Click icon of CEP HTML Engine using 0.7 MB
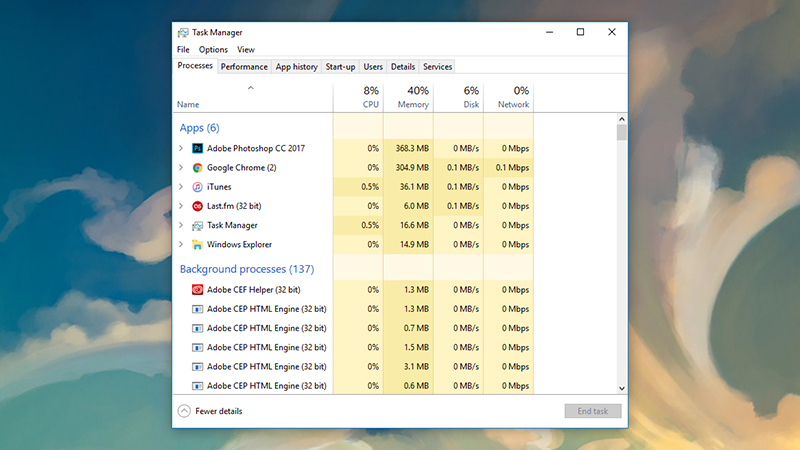This screenshot has width=800, height=450. coord(197,329)
